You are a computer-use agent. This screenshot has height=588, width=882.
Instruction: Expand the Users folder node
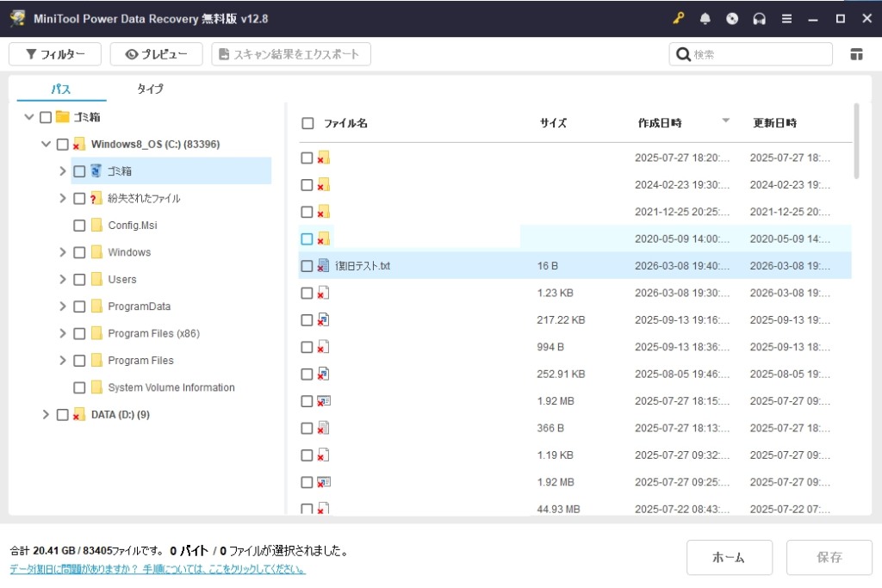click(x=62, y=280)
